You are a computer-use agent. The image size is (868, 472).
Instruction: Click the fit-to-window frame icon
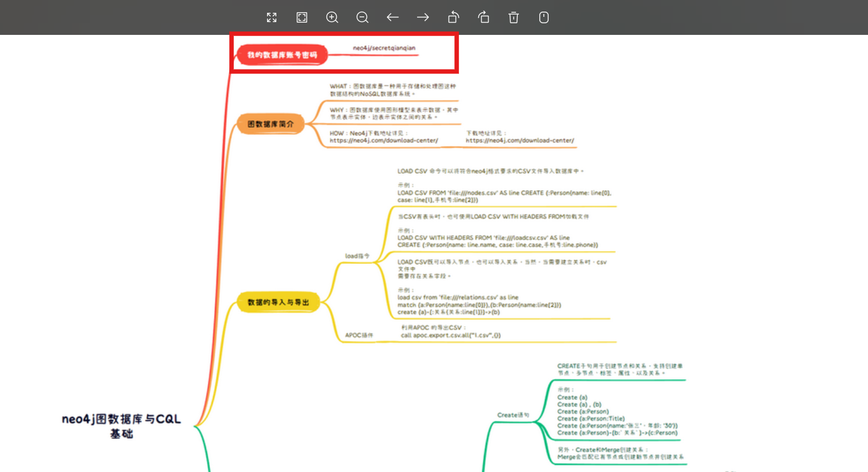pos(302,17)
